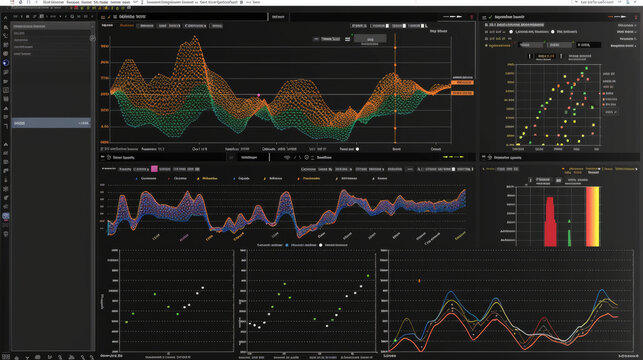643x360 pixels.
Task: Select the highlighted row in the left panel
Action: [51, 123]
